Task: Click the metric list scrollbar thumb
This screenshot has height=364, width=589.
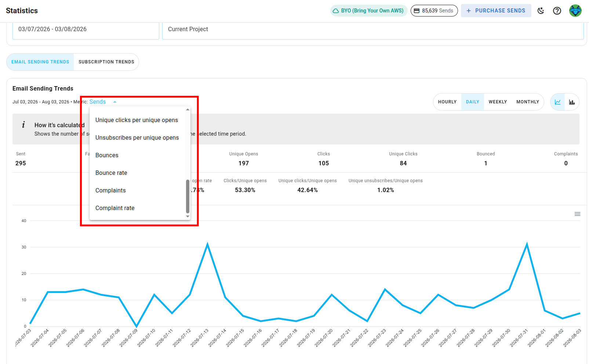Action: pos(188,196)
